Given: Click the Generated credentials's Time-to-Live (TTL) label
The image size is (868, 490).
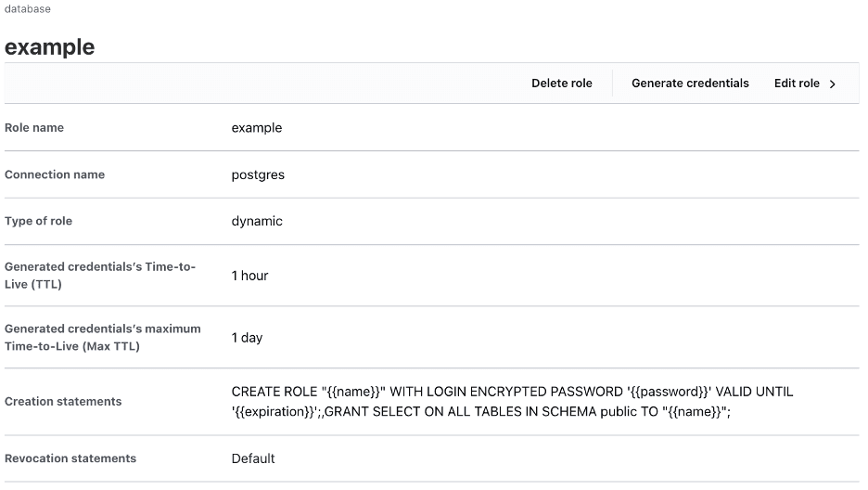Looking at the screenshot, I should click(x=100, y=276).
